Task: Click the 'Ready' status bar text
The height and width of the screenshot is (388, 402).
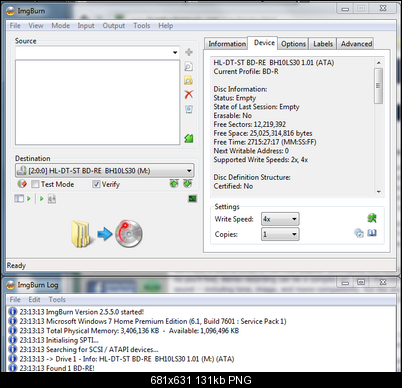Action: 16,265
